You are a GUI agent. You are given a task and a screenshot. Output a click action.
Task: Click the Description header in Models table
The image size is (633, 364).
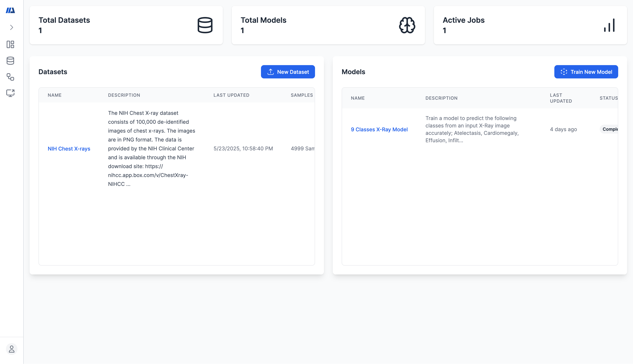click(441, 98)
